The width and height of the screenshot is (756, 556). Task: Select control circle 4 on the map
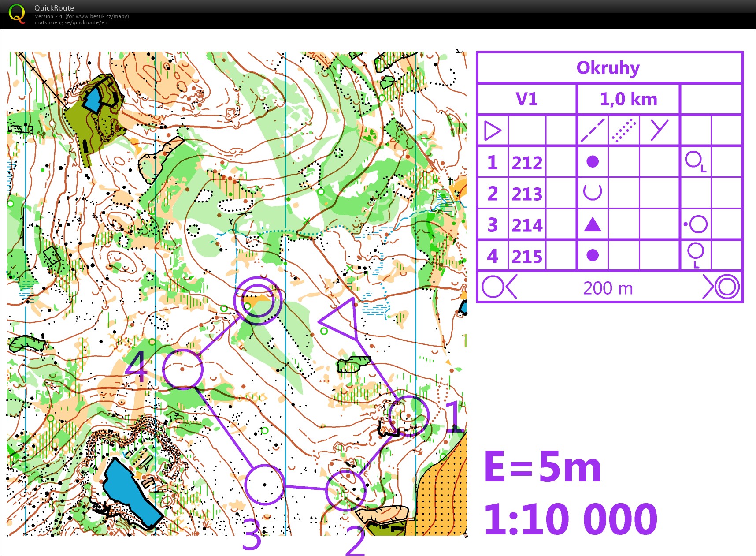click(x=182, y=369)
